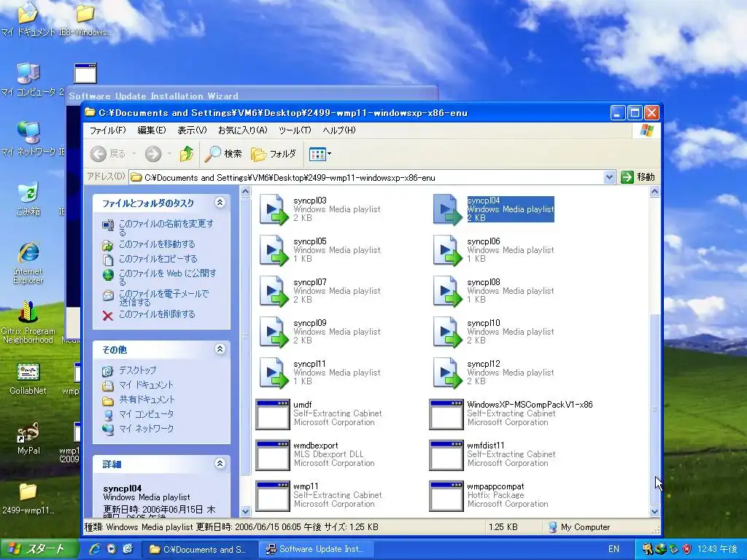Select the syncpl09 playlist file icon
The width and height of the screenshot is (747, 560).
pos(274,332)
